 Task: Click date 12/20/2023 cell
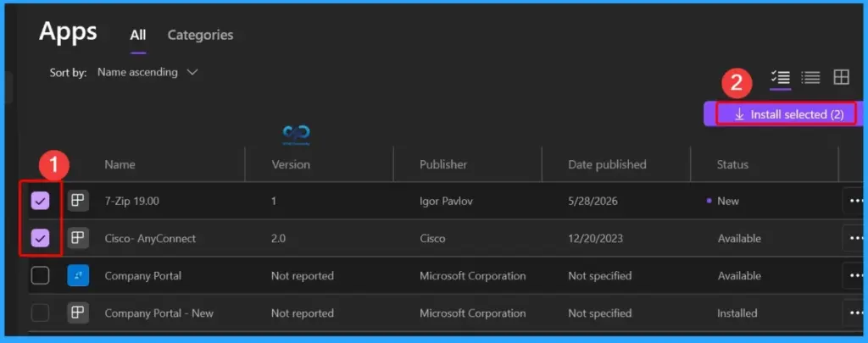coord(596,239)
